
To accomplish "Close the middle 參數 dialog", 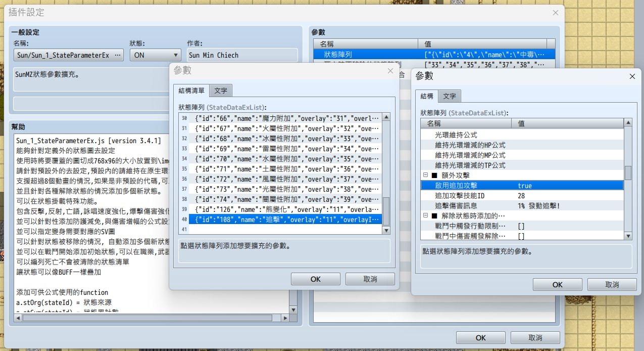I will tap(390, 71).
